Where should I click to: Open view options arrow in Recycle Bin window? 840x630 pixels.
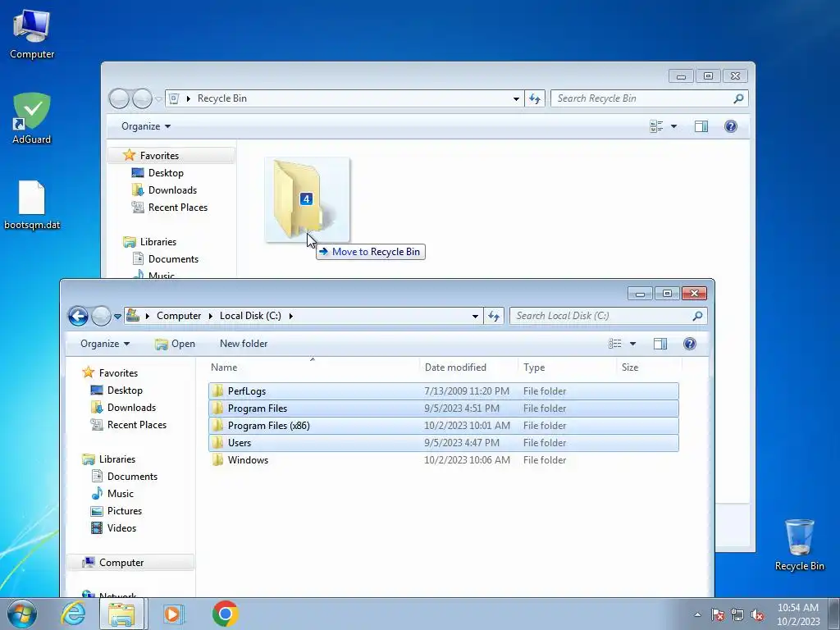(x=674, y=126)
